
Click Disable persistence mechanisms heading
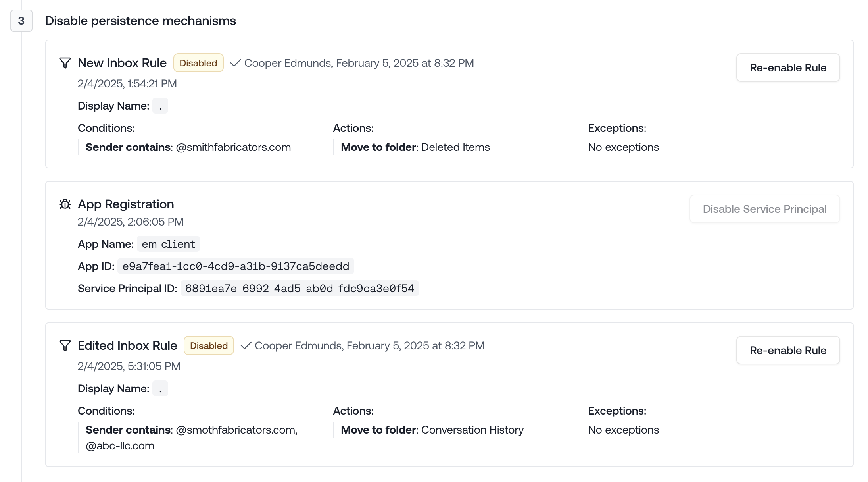(x=140, y=21)
